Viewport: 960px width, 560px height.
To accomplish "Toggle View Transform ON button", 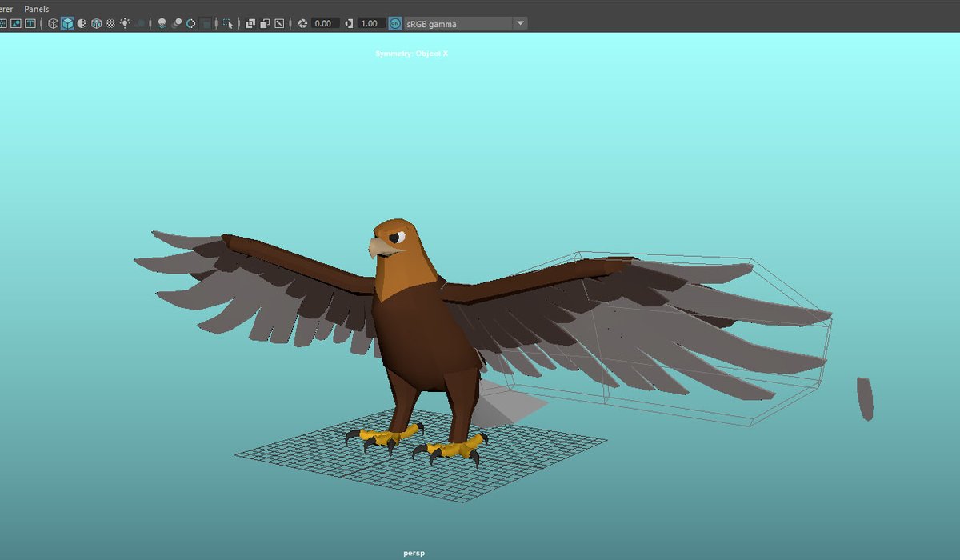I will [x=395, y=23].
